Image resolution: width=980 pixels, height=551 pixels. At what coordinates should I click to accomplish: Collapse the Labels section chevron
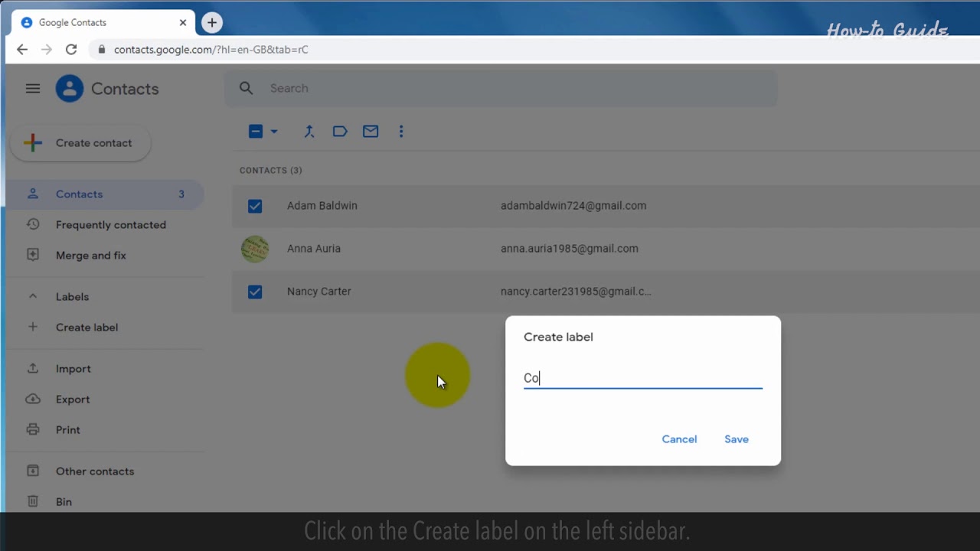(x=33, y=296)
